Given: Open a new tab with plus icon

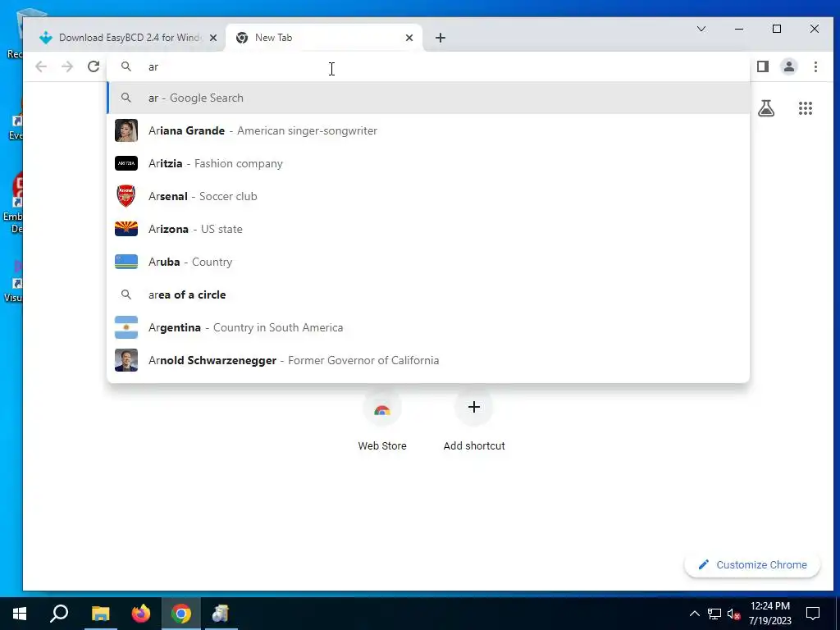Looking at the screenshot, I should [x=441, y=38].
